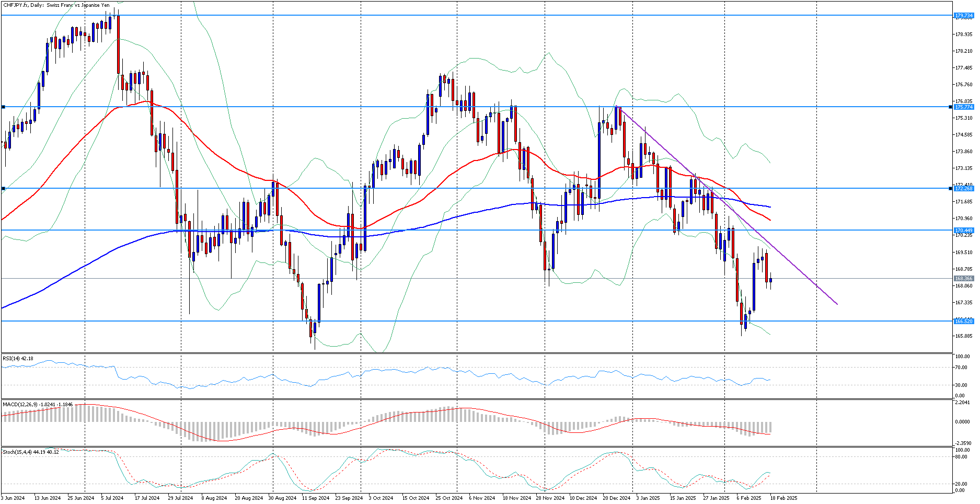Click the 3 Oct 2024 date label
The width and height of the screenshot is (980, 504).
pyautogui.click(x=381, y=498)
